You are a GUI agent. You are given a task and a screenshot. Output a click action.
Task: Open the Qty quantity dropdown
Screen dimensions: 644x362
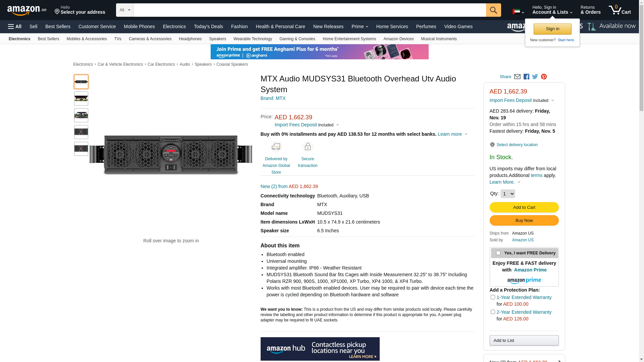[x=507, y=194]
